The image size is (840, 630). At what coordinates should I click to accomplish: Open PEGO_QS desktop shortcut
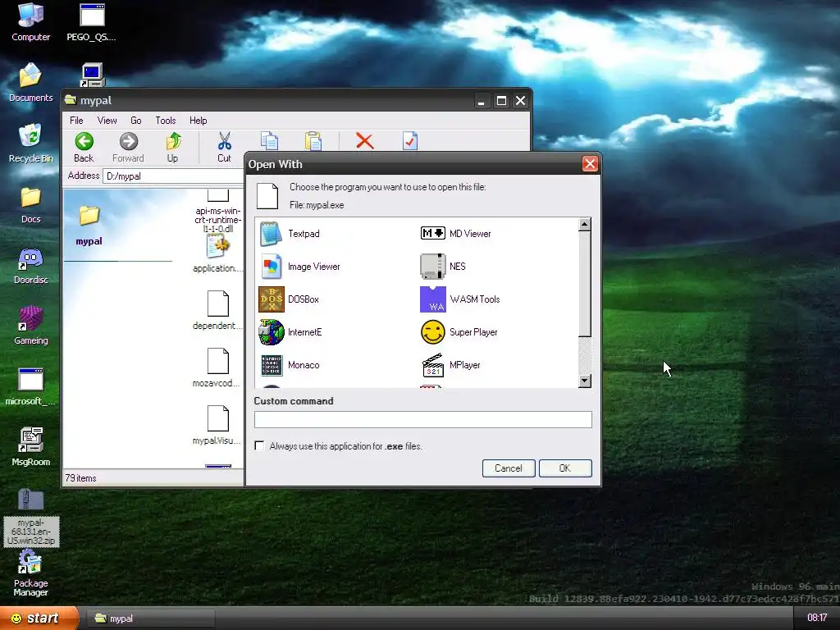(x=92, y=22)
